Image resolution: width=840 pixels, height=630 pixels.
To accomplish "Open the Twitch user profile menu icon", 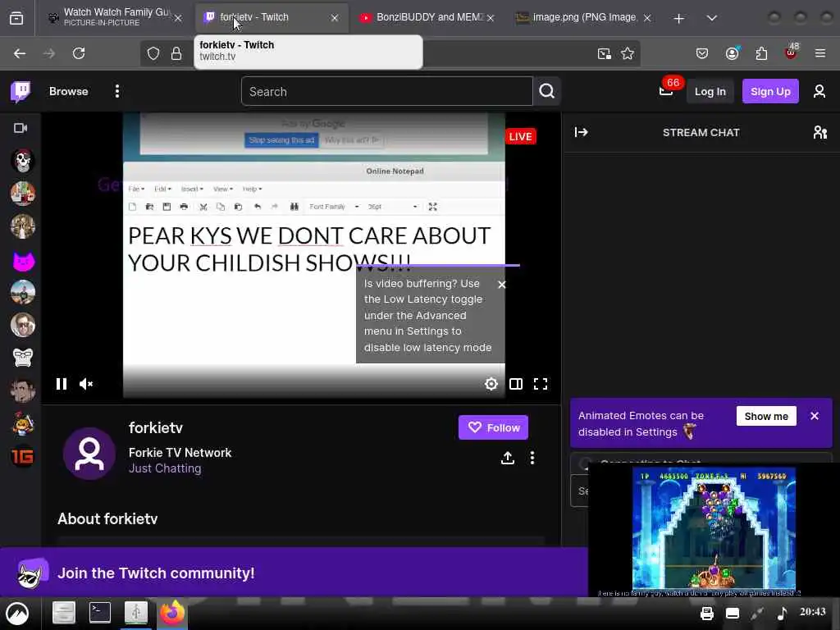I will click(x=819, y=92).
